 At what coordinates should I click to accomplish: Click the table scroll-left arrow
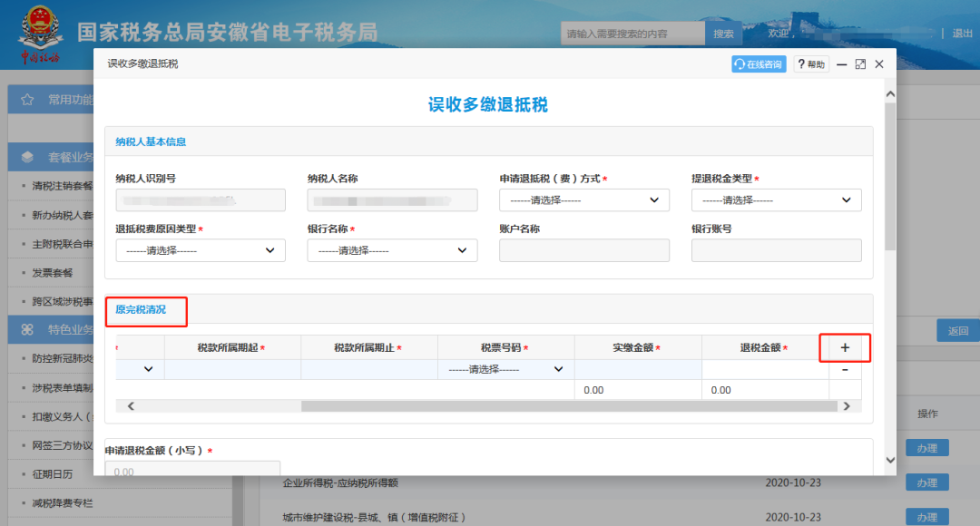click(131, 406)
